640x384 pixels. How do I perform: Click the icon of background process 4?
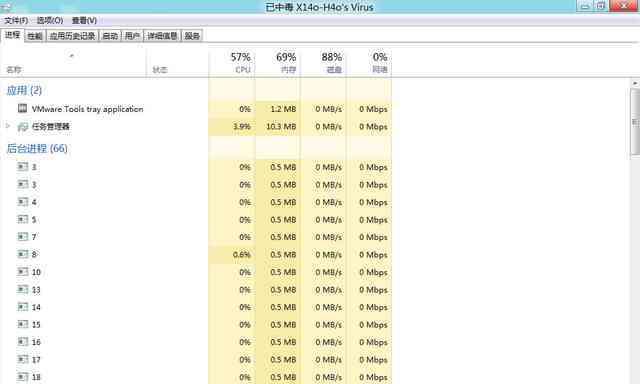click(22, 202)
